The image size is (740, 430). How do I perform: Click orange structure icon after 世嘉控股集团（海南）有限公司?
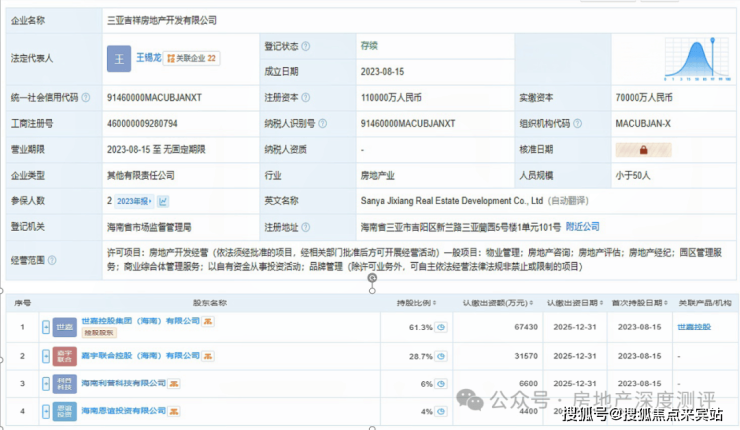pyautogui.click(x=208, y=321)
